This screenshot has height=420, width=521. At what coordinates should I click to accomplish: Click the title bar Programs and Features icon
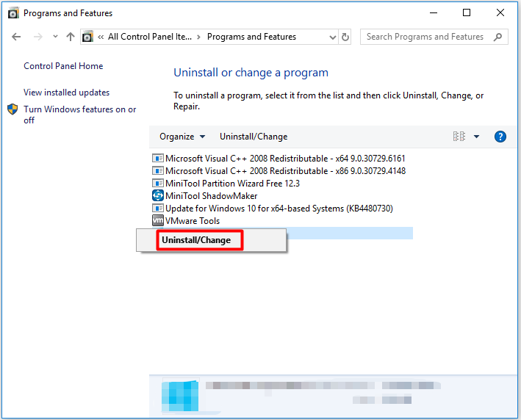13,13
